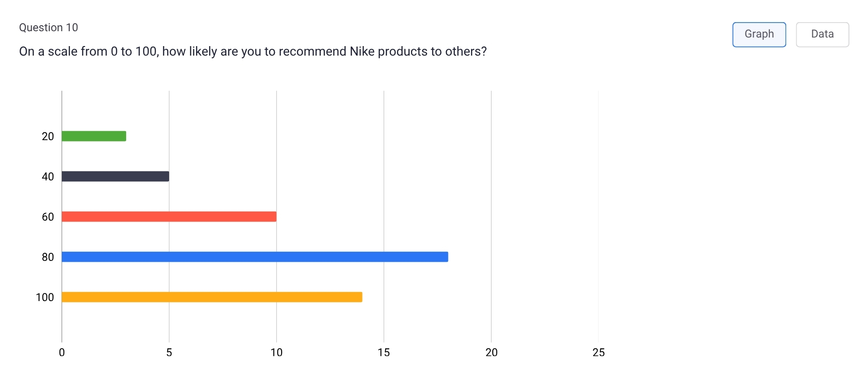Open the Data view tab
868x377 pixels.
tap(822, 34)
